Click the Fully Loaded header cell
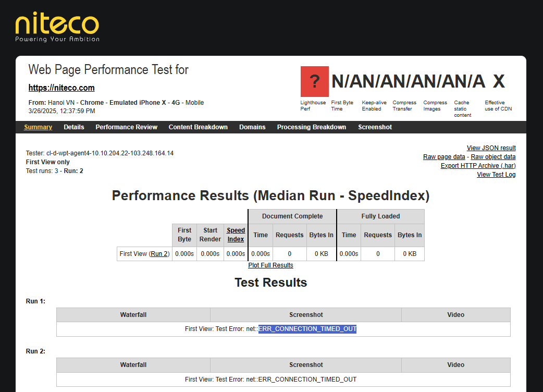 [380, 216]
